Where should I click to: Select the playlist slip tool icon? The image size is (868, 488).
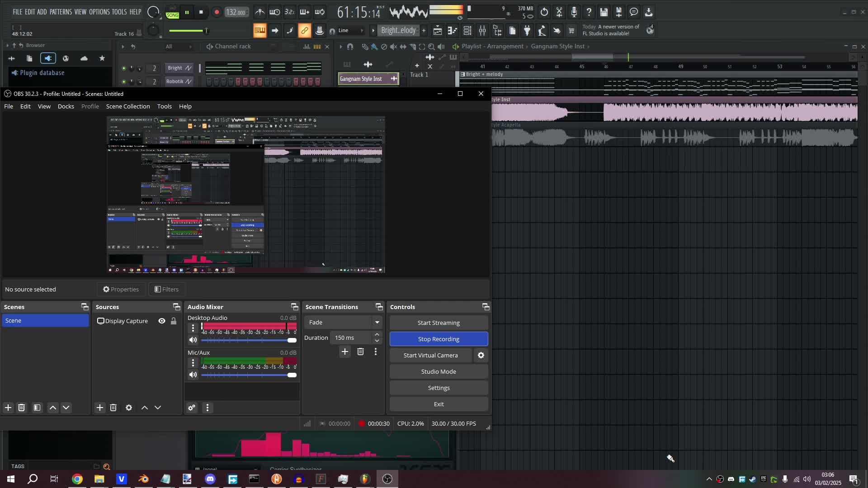click(403, 47)
